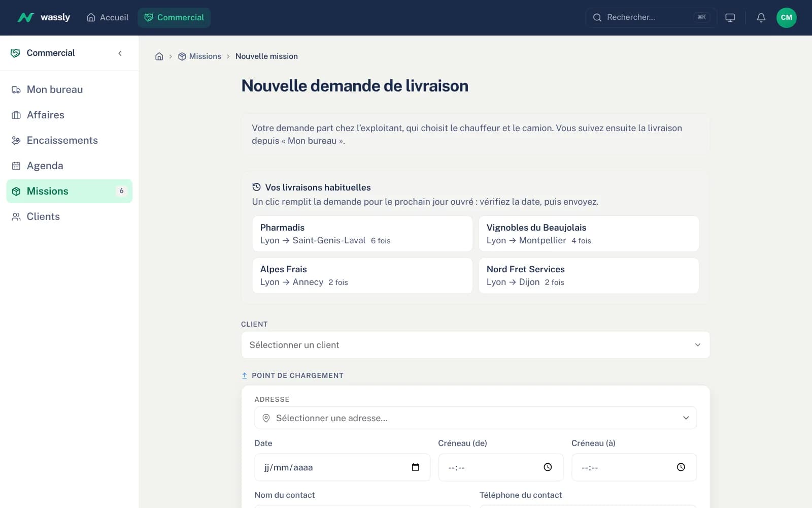Open the date picker calendar icon
Viewport: 812px width, 508px height.
point(415,467)
